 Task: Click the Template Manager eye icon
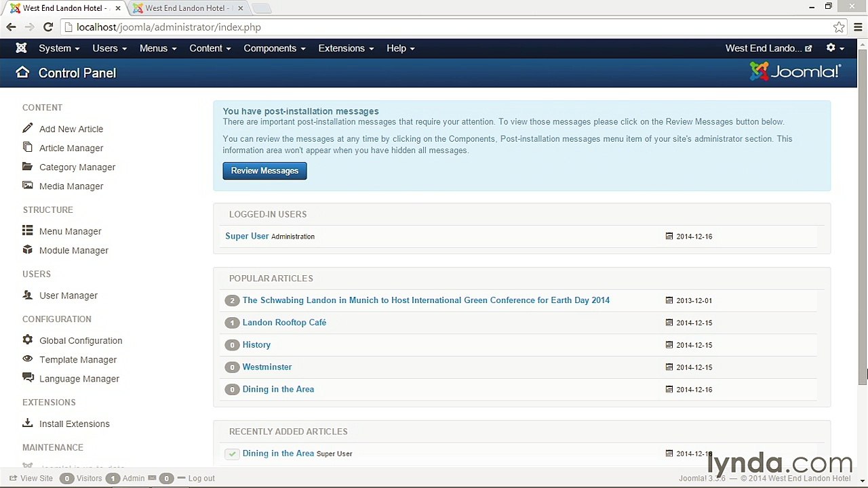(27, 359)
